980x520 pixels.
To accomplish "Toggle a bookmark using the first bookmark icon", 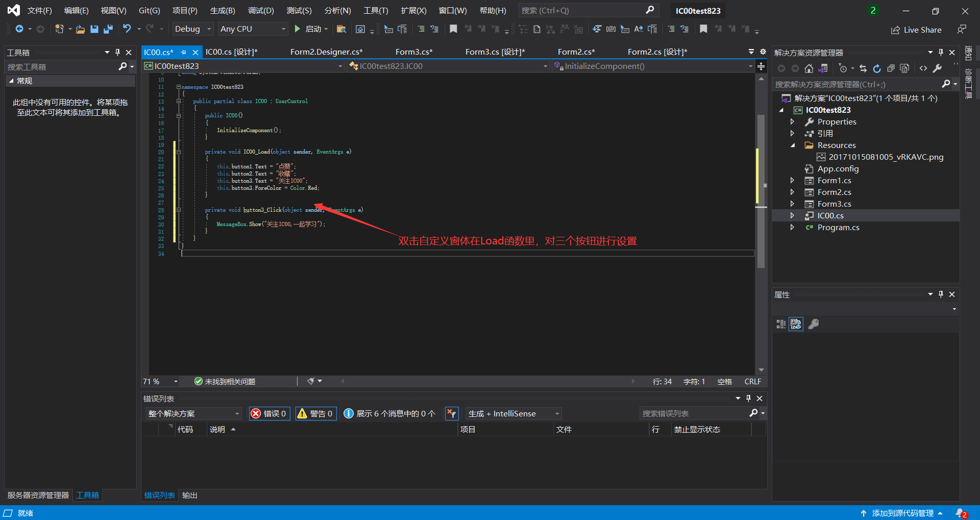I will (x=453, y=29).
